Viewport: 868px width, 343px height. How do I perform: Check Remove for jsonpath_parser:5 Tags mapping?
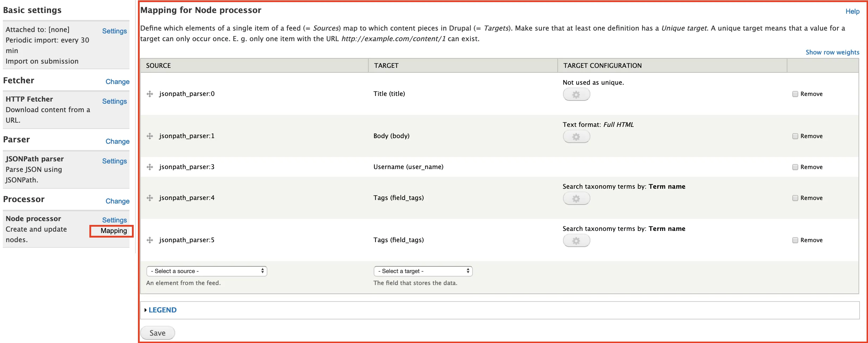click(795, 240)
